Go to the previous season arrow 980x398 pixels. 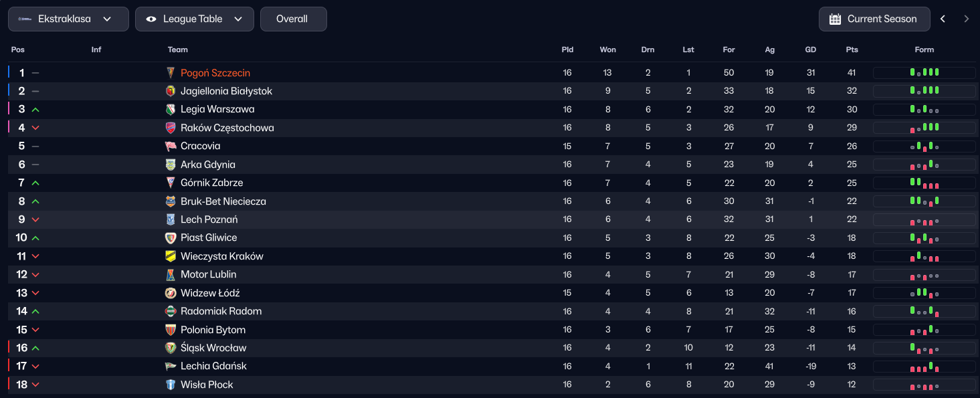pyautogui.click(x=943, y=19)
